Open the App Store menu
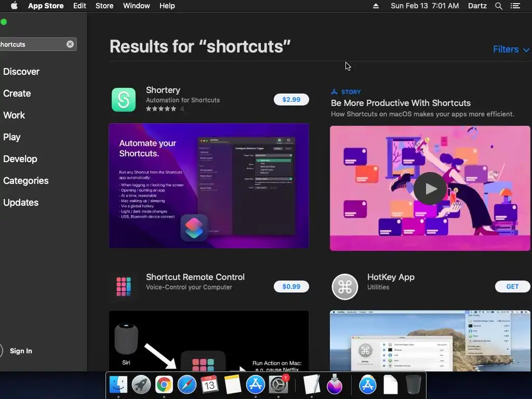Screen dimensions: 532x399 [x=46, y=6]
